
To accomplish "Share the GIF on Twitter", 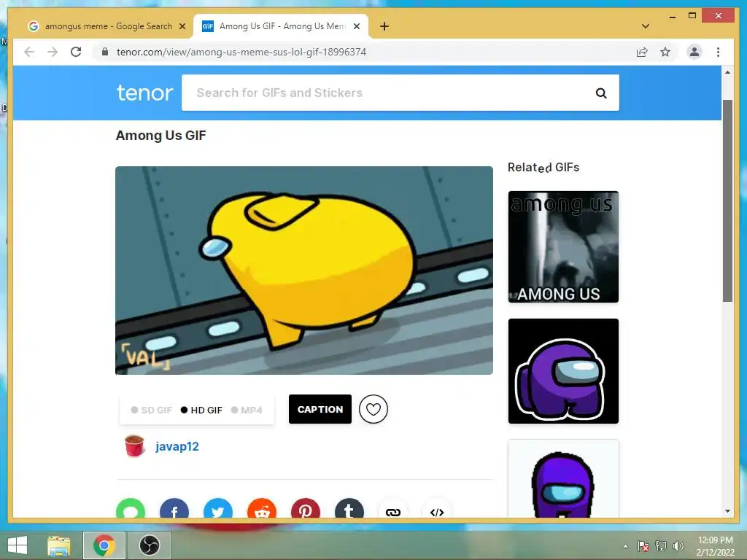I will 218,508.
